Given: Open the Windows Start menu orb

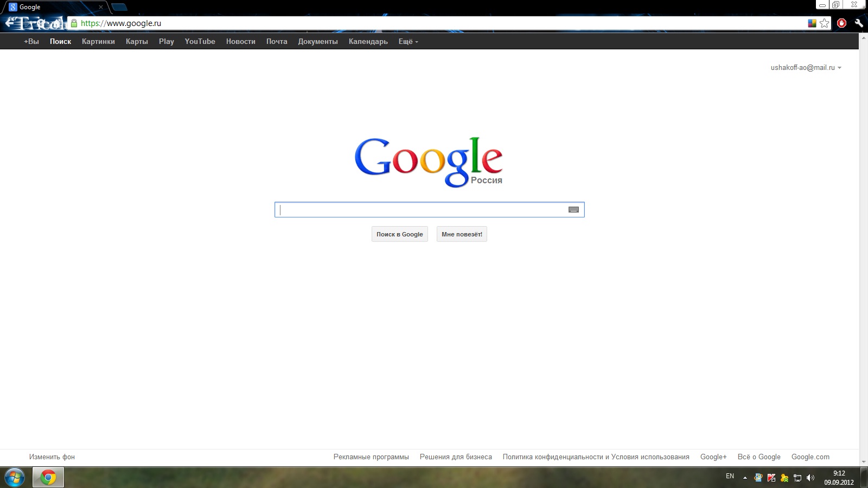Looking at the screenshot, I should (x=15, y=478).
